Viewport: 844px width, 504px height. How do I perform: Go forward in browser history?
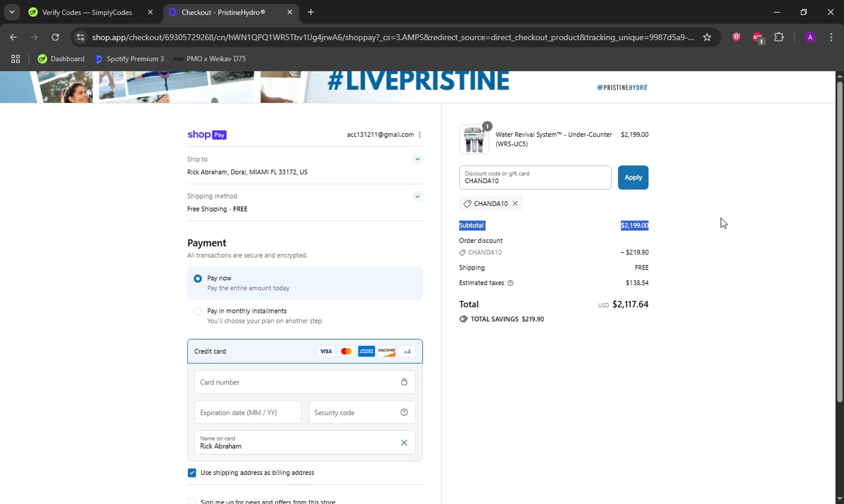pyautogui.click(x=34, y=37)
